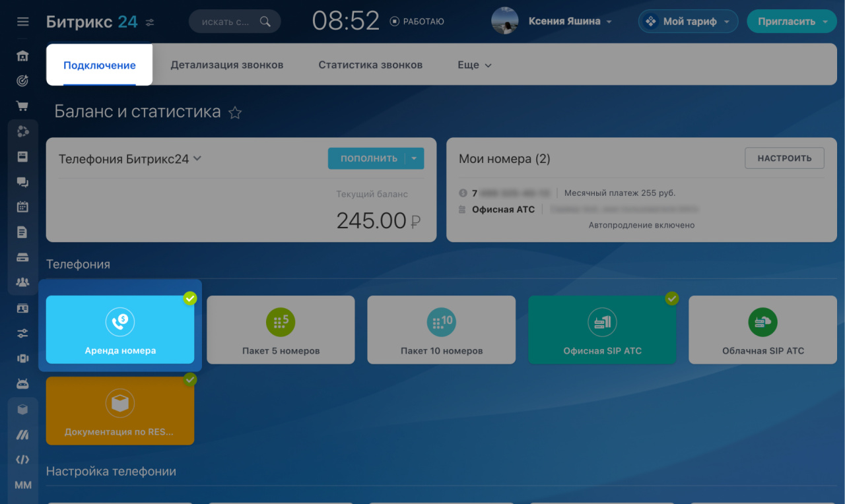Click the Офисная АТС number entry
Screen dimensions: 845x504
tap(503, 209)
